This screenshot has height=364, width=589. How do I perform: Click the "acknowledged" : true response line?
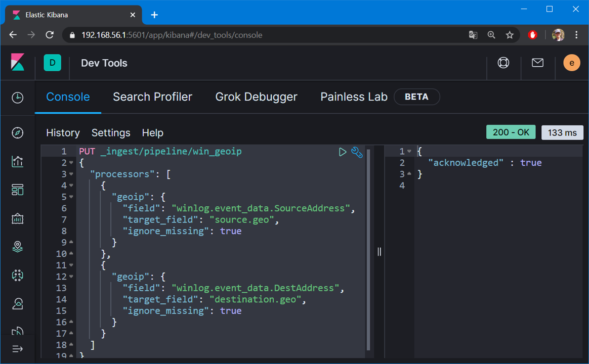(485, 162)
